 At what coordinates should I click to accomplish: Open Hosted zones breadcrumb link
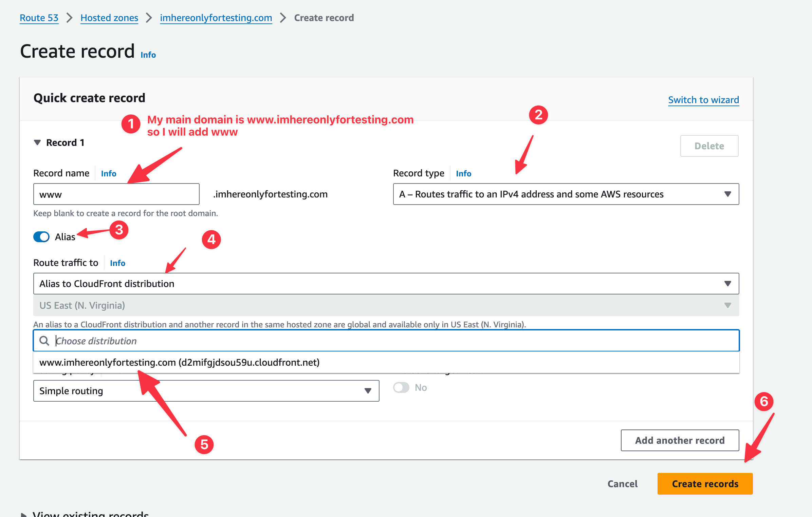click(x=109, y=18)
